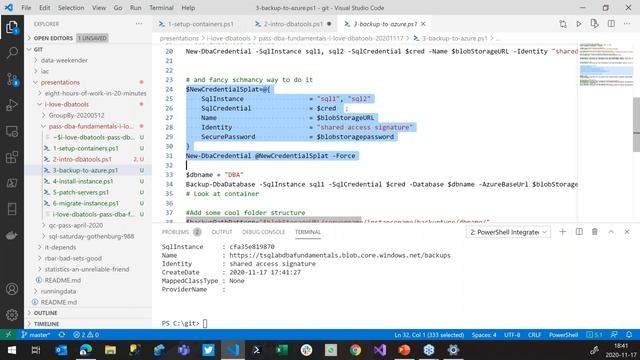The width and height of the screenshot is (640, 360).
Task: Open 5-patch-servers.ps1 in explorer
Action: tap(81, 192)
